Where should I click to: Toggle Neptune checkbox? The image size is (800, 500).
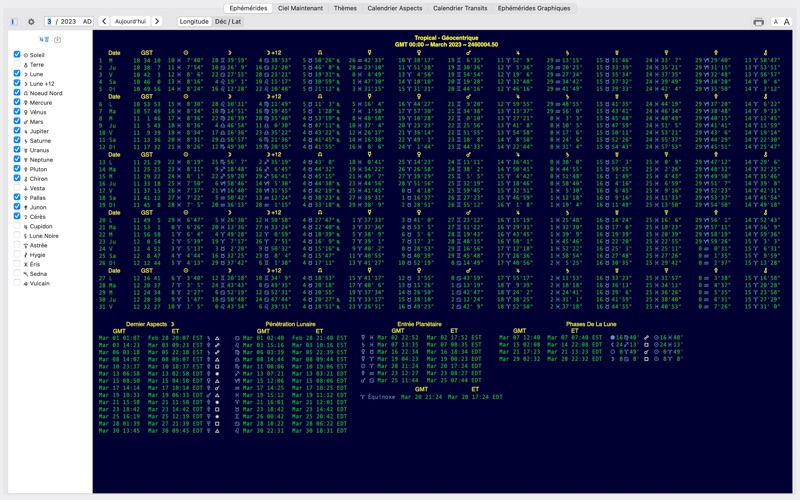[17, 159]
